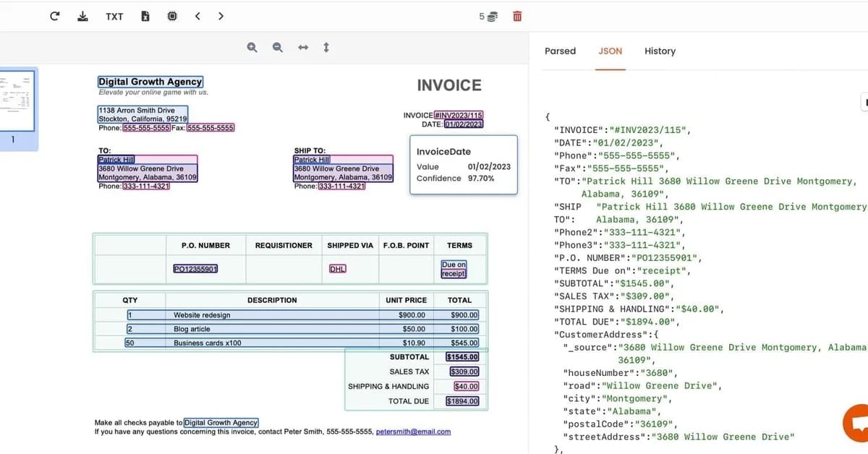Select the highlighted 1138 Arron Smith Drive address
Screen dimensions: 868x454
coord(142,114)
